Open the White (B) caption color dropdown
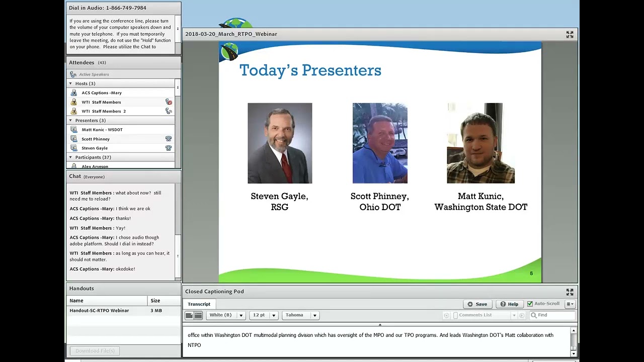The width and height of the screenshot is (644, 362). [x=226, y=315]
